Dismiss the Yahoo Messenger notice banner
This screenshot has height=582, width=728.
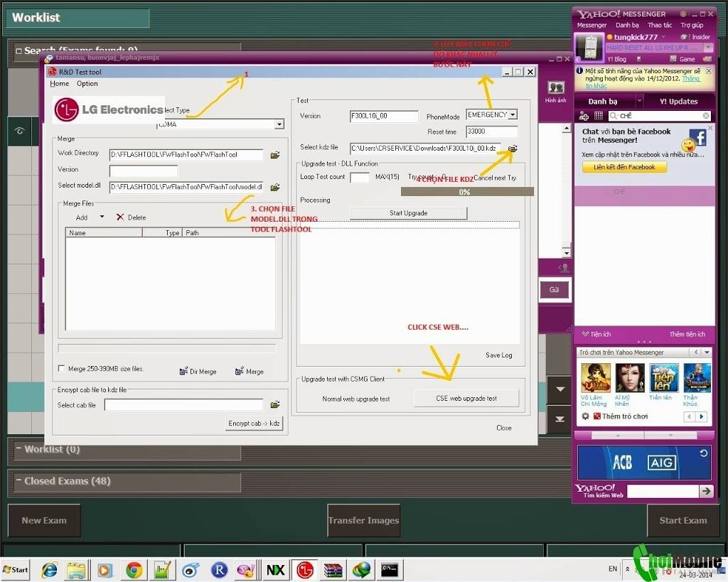[709, 71]
